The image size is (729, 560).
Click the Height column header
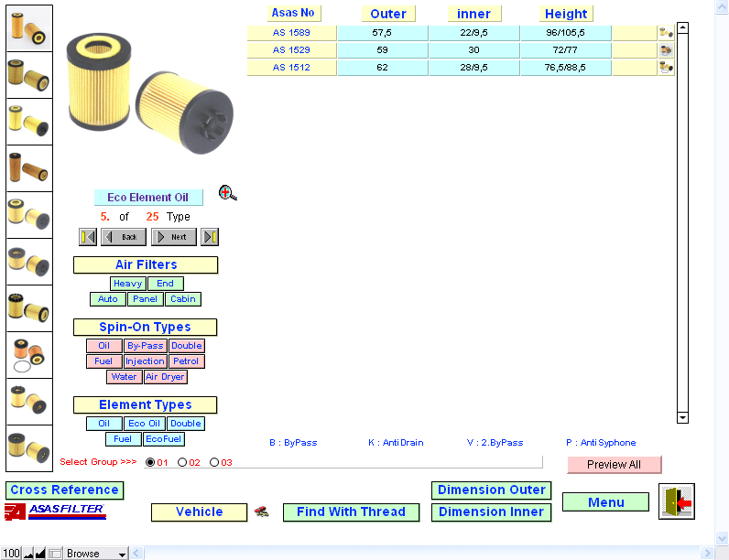[566, 14]
